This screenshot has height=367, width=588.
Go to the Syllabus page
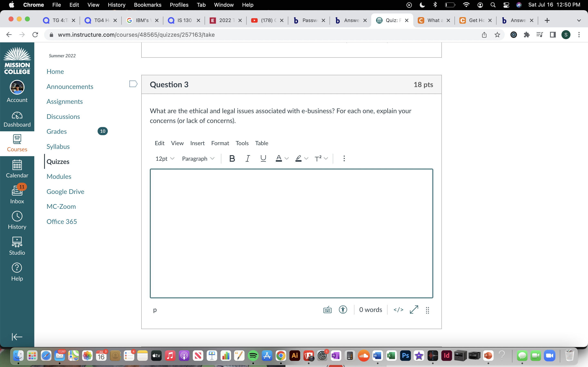point(58,146)
